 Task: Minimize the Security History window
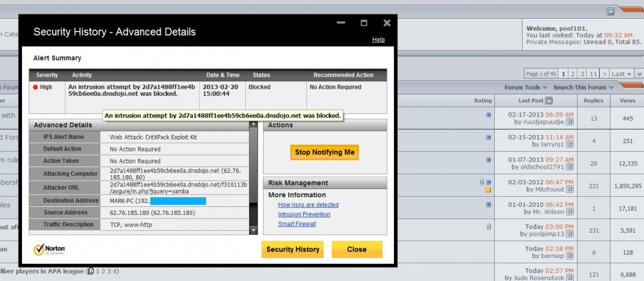(x=340, y=24)
